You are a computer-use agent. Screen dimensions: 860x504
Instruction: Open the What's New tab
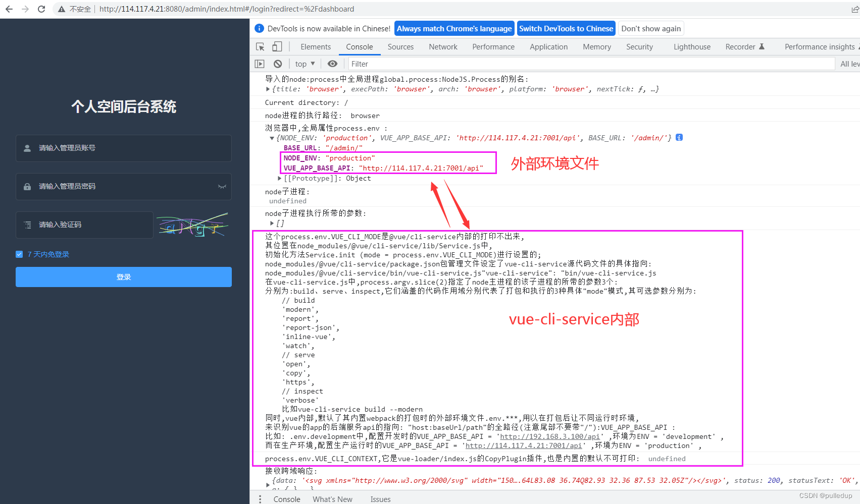332,498
